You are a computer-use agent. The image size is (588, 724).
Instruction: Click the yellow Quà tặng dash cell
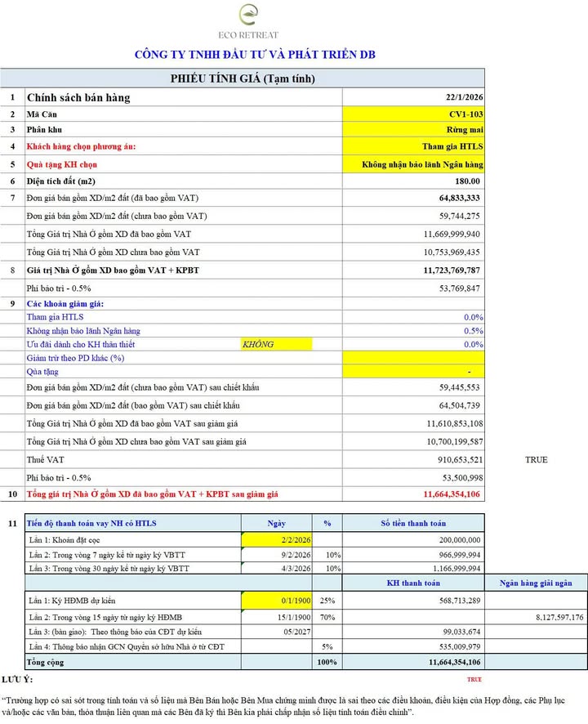[414, 371]
